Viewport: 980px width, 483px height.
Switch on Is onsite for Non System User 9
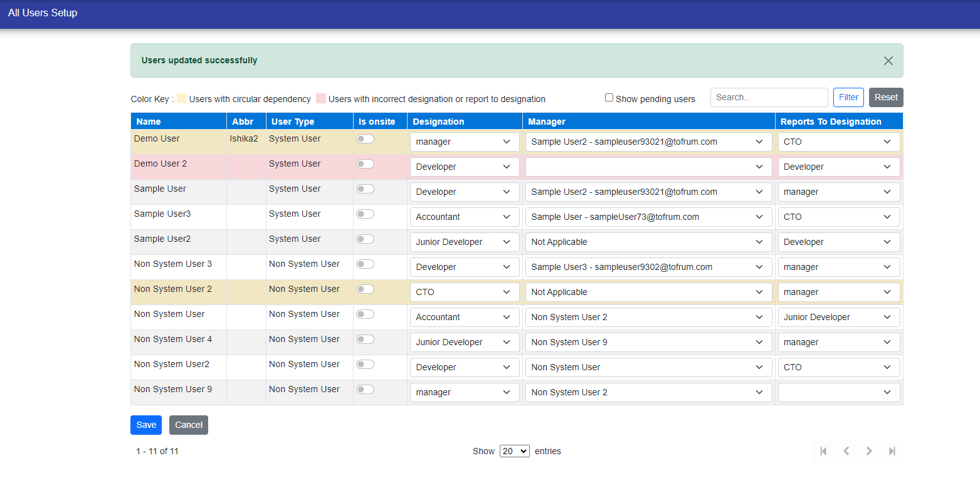365,390
